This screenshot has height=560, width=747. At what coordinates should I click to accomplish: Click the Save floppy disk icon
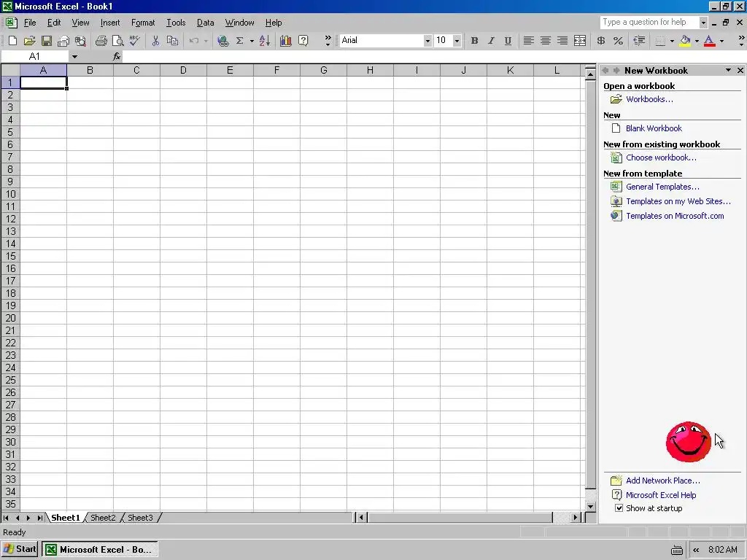point(46,41)
